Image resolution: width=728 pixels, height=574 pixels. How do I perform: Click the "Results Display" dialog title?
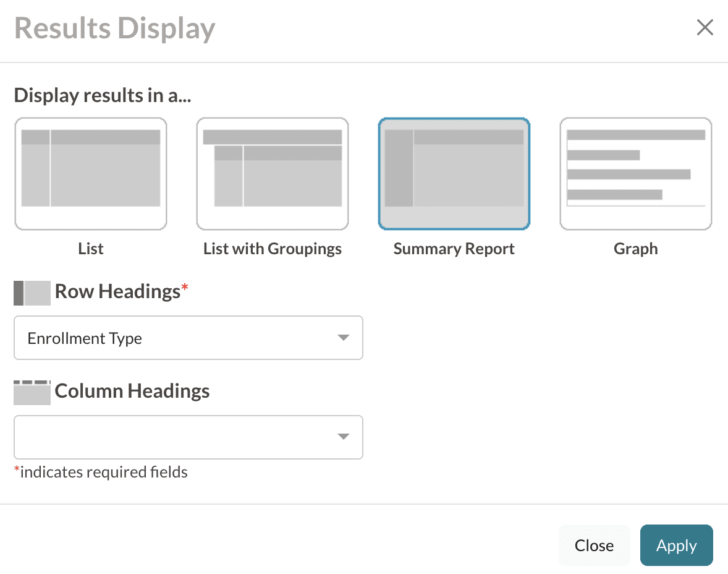click(x=115, y=28)
